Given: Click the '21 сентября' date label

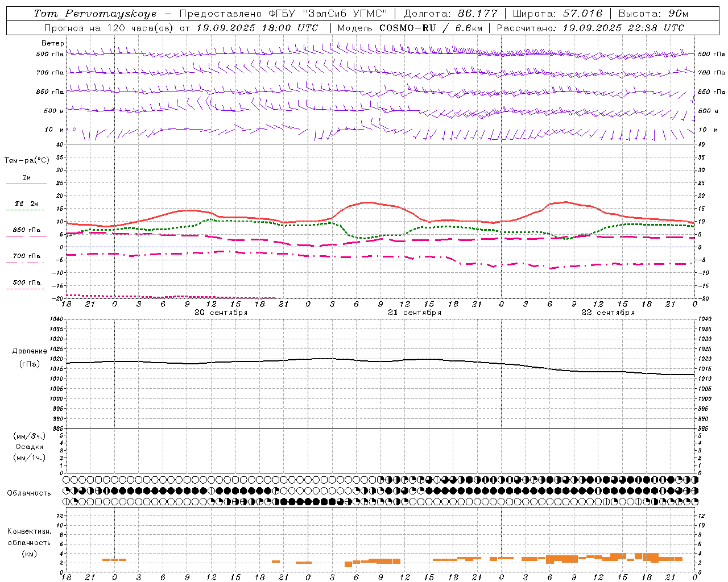Looking at the screenshot, I should click(414, 313).
